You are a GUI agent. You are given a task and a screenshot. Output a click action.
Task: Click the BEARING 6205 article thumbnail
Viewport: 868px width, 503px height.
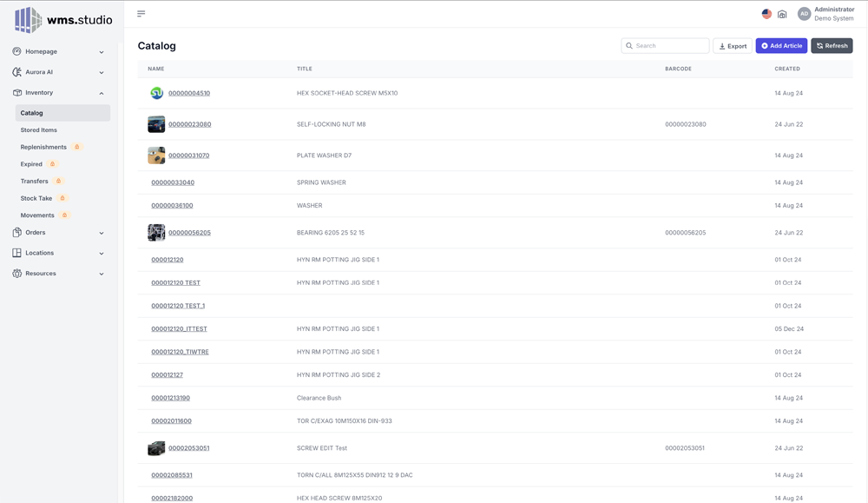pyautogui.click(x=156, y=233)
